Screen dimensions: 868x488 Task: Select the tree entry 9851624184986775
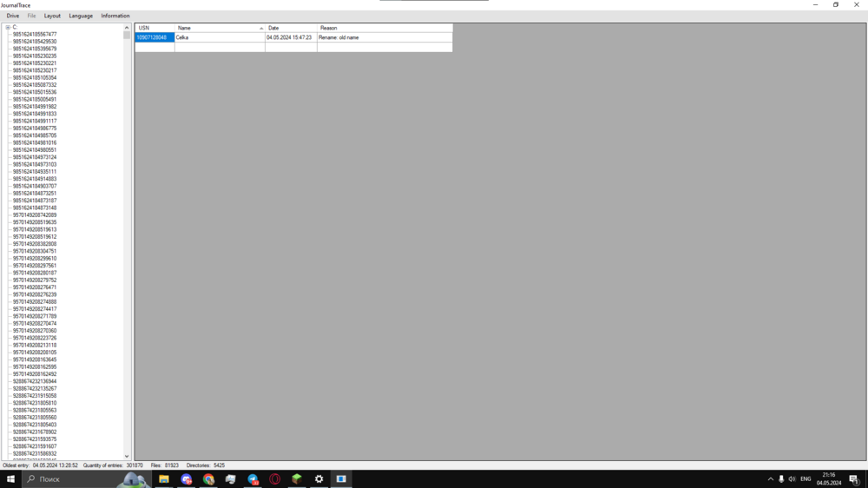pyautogui.click(x=35, y=128)
